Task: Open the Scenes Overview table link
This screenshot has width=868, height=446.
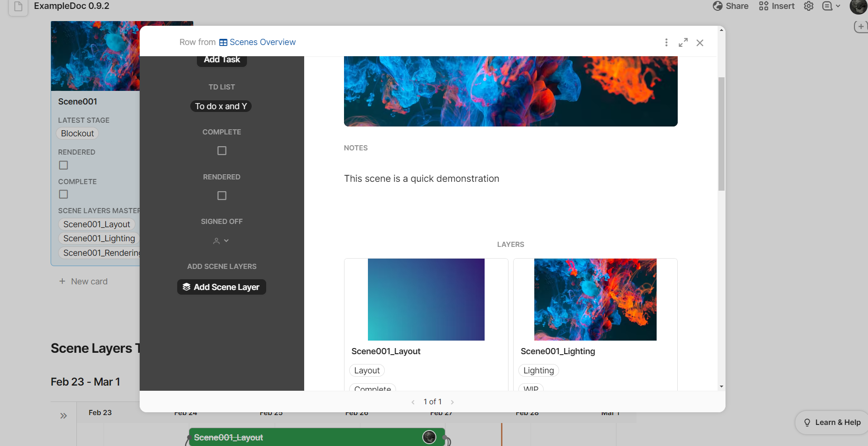Action: [x=257, y=42]
